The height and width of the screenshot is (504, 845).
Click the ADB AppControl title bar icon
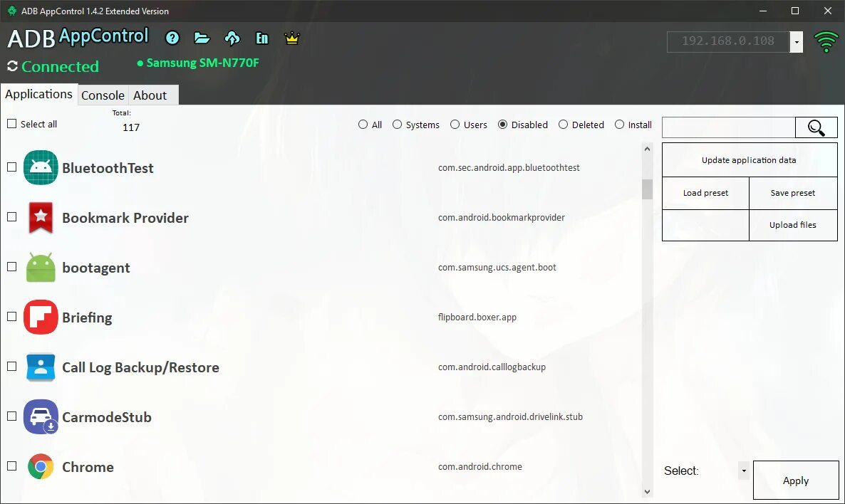click(x=11, y=11)
